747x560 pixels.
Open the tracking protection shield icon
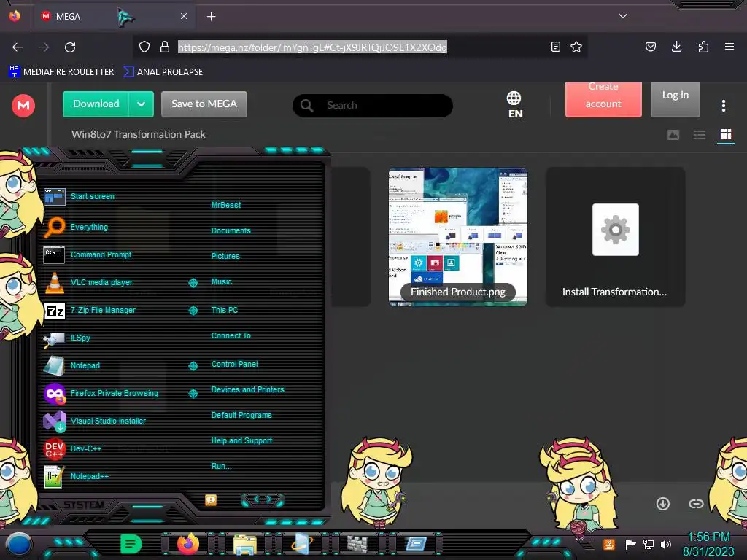[x=144, y=47]
